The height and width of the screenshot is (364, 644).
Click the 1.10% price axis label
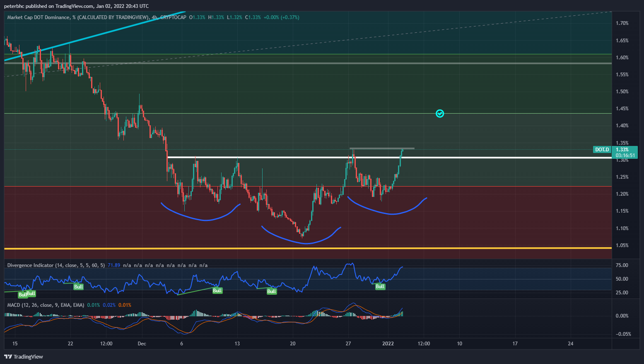pos(622,228)
